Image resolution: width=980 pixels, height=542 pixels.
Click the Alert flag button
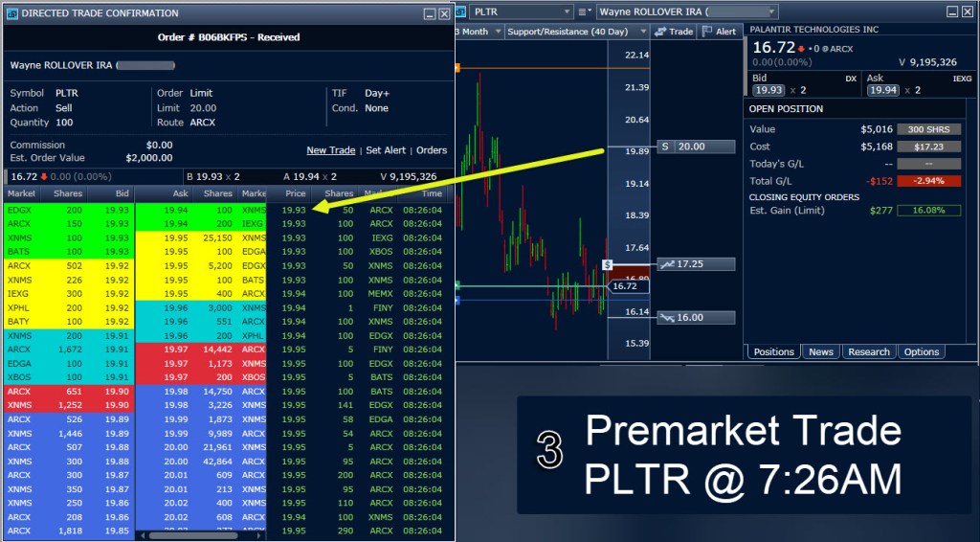point(720,32)
